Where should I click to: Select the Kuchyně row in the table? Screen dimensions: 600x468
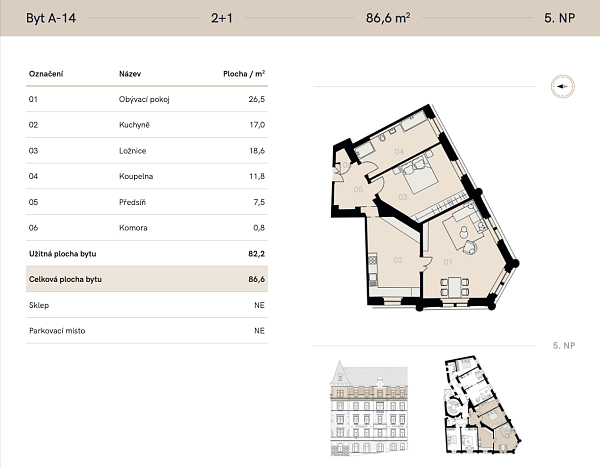pyautogui.click(x=147, y=125)
